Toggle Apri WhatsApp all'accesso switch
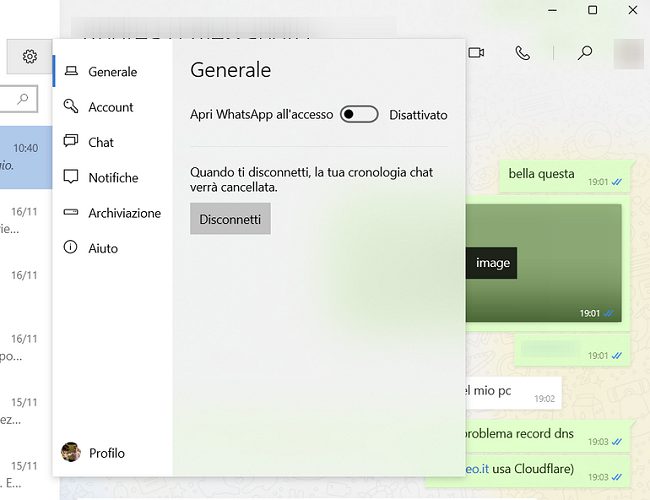This screenshot has height=500, width=650. click(359, 114)
